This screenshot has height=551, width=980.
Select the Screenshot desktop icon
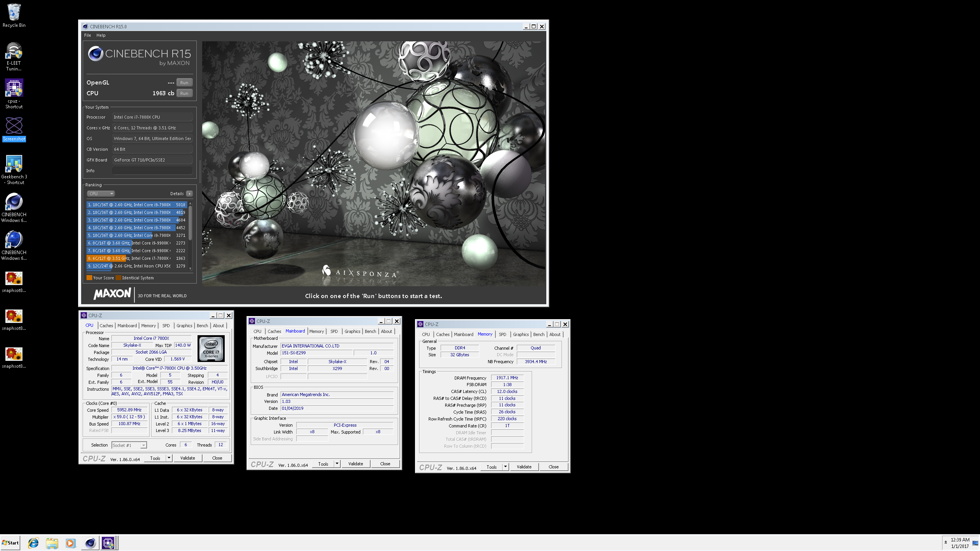(x=14, y=129)
